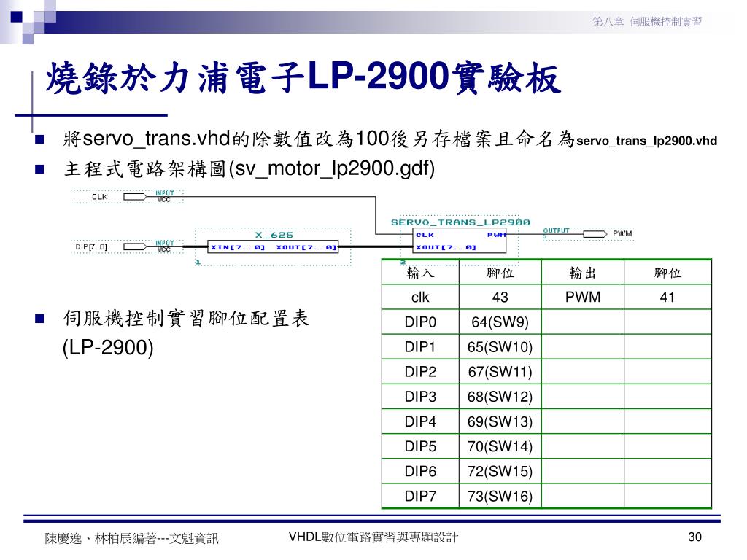Click the CLK input pin symbol
This screenshot has height=560, width=747.
pyautogui.click(x=135, y=197)
